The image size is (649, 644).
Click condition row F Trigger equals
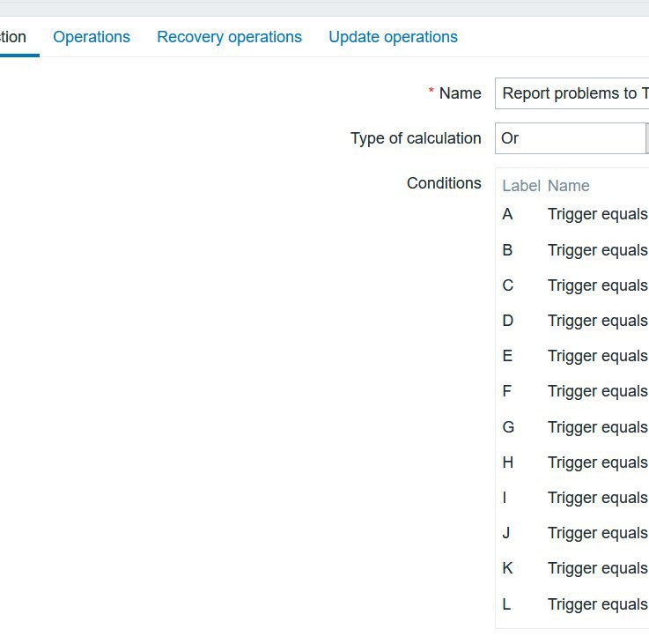[575, 391]
